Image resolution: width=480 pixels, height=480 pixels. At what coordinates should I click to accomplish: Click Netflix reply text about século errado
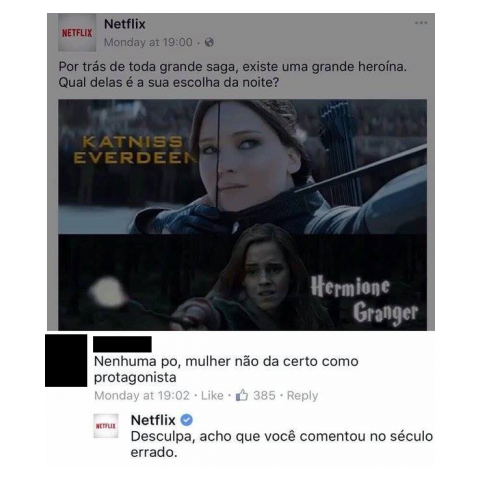282,444
